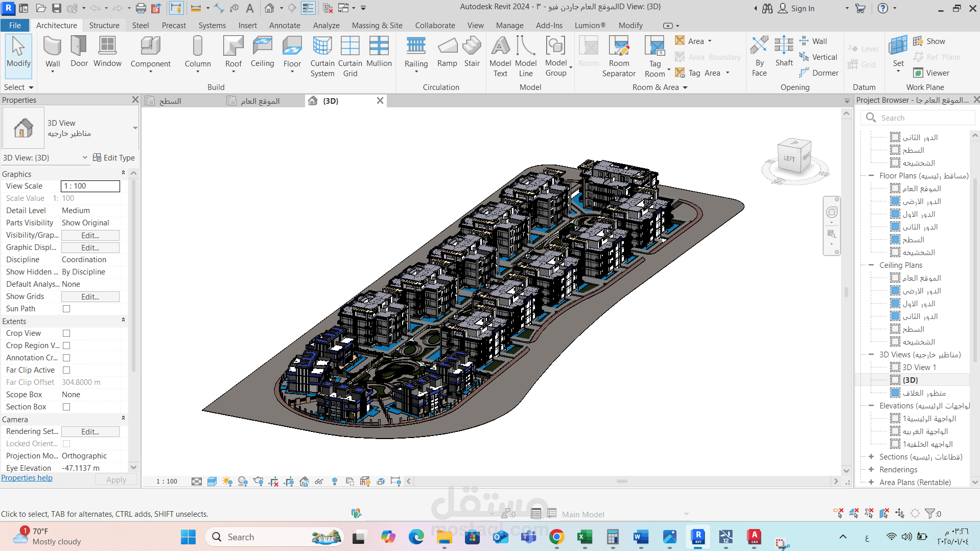Click Edit for Graphic Display Options
980x551 pixels.
90,247
